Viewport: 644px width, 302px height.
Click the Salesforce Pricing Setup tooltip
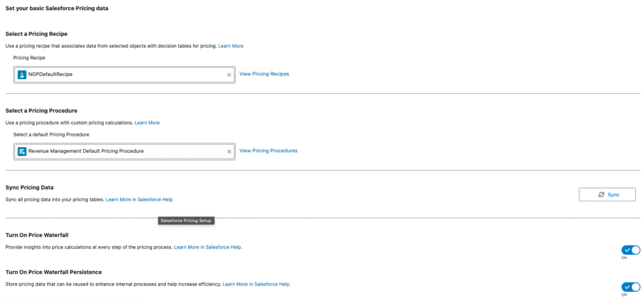click(x=187, y=221)
